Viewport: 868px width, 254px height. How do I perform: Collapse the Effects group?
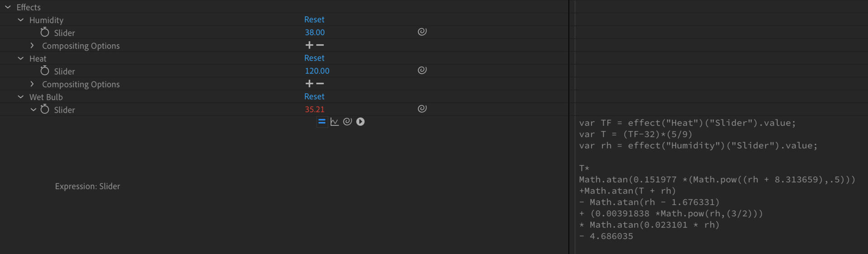point(8,7)
